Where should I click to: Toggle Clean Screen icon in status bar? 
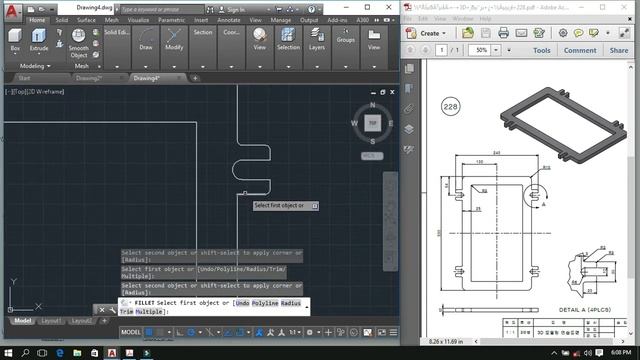coord(382,333)
